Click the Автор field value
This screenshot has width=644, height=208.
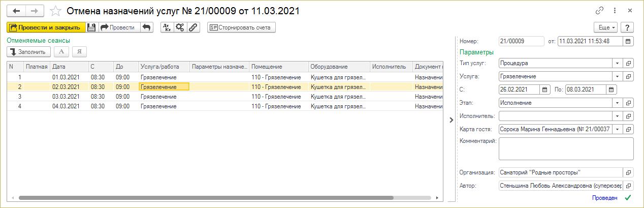560,186
